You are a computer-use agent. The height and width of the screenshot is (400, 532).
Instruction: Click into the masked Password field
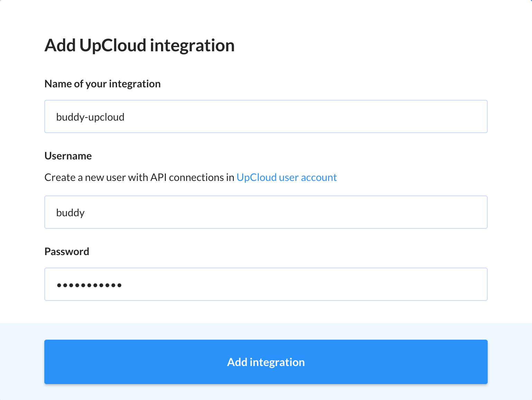click(x=266, y=284)
